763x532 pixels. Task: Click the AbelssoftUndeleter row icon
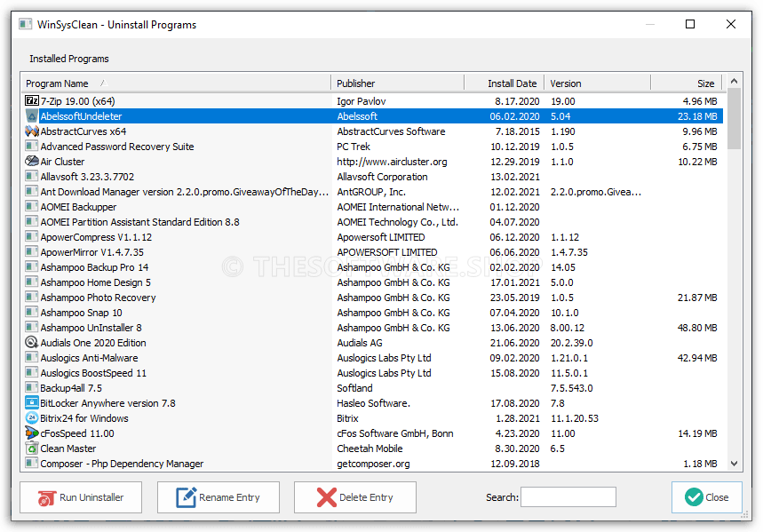(32, 115)
